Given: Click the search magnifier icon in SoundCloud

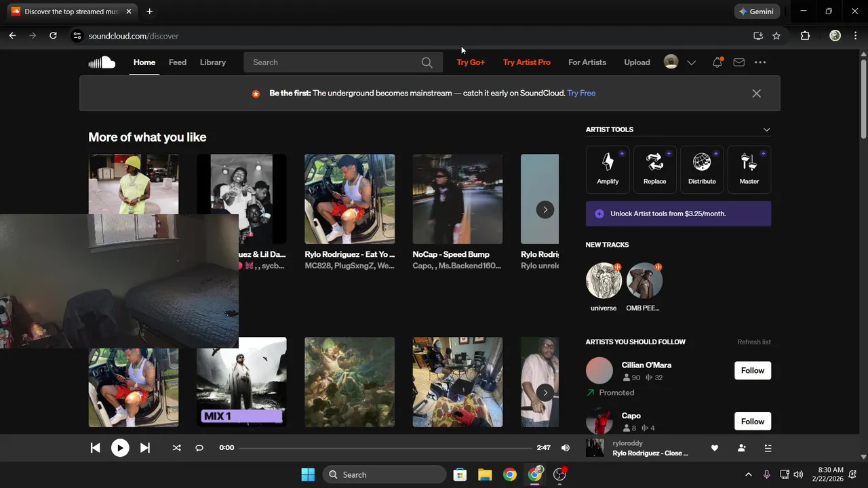Looking at the screenshot, I should (427, 62).
